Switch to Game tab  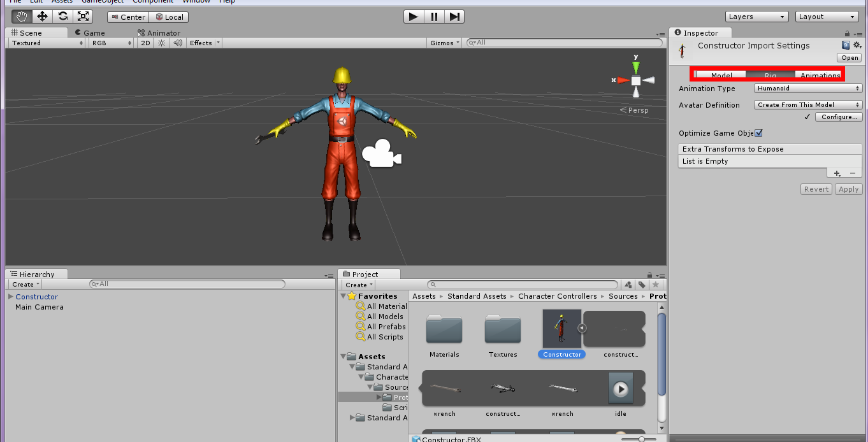pyautogui.click(x=90, y=33)
